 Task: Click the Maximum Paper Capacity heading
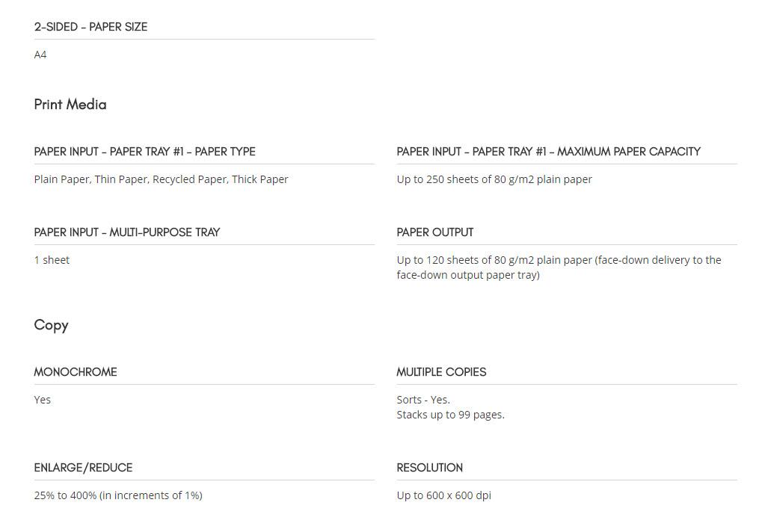[x=548, y=152]
